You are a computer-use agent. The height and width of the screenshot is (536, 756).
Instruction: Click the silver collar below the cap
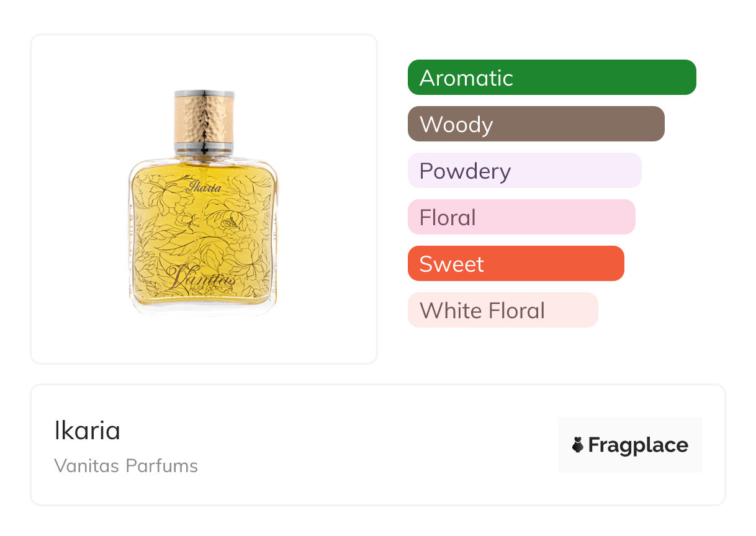click(x=204, y=147)
